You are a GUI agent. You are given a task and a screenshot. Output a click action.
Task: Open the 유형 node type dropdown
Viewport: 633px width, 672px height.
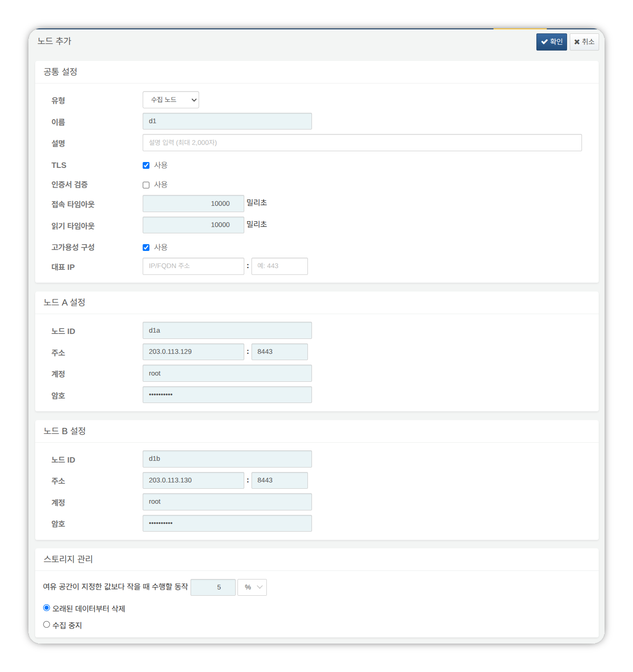[x=171, y=100]
